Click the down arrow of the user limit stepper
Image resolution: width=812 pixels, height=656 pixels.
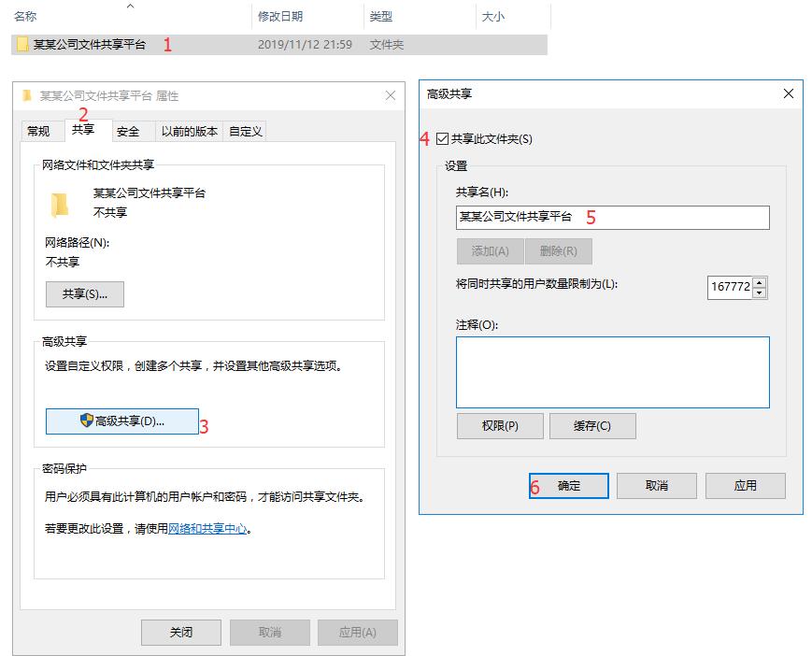tap(760, 292)
